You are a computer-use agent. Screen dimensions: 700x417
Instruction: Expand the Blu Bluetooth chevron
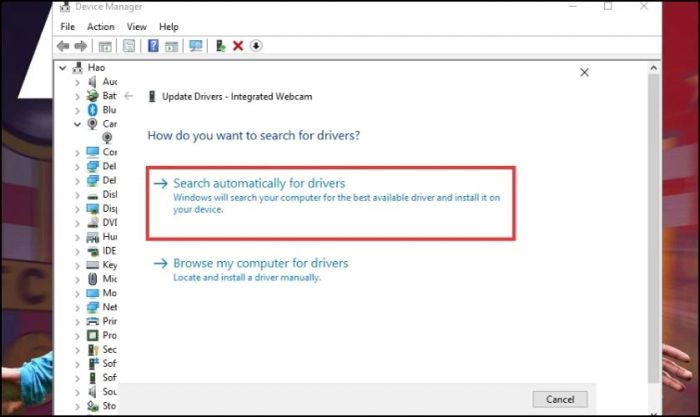77,110
